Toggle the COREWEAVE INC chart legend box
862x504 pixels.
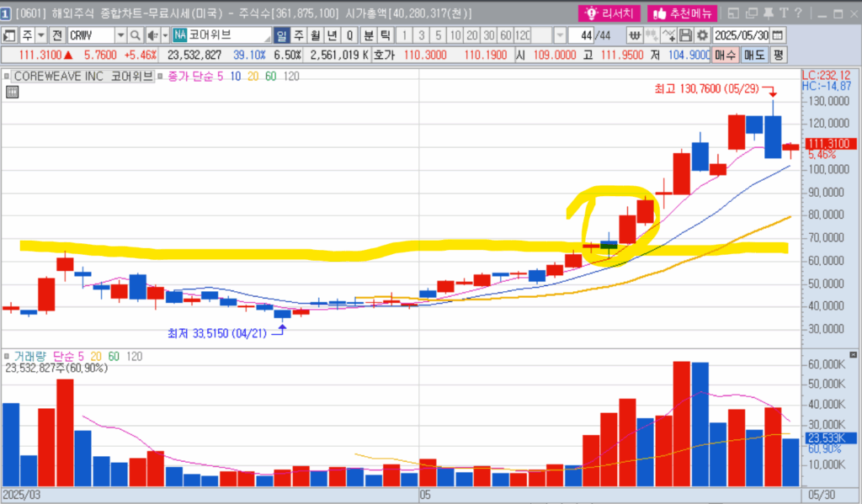(x=7, y=77)
